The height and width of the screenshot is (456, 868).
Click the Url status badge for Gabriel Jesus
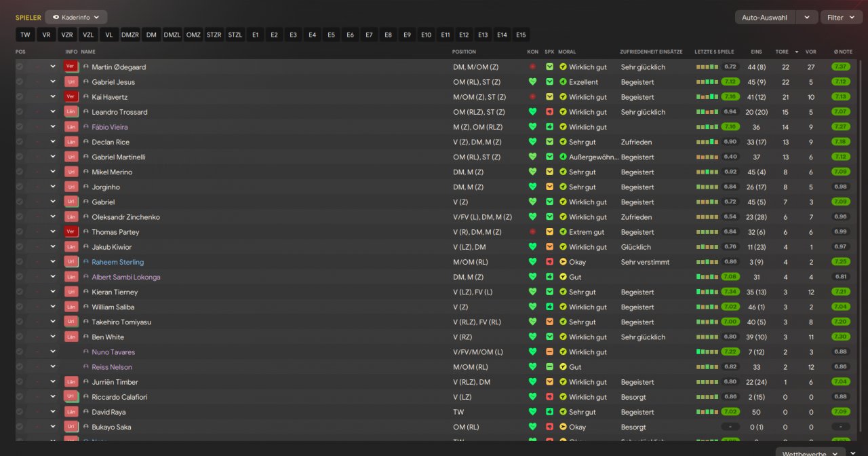tap(71, 81)
